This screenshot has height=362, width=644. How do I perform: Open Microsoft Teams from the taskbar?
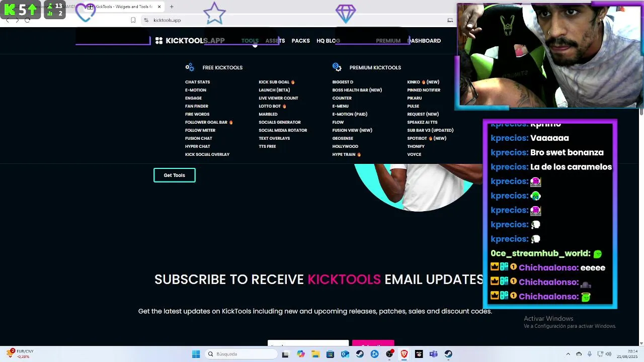[433, 354]
